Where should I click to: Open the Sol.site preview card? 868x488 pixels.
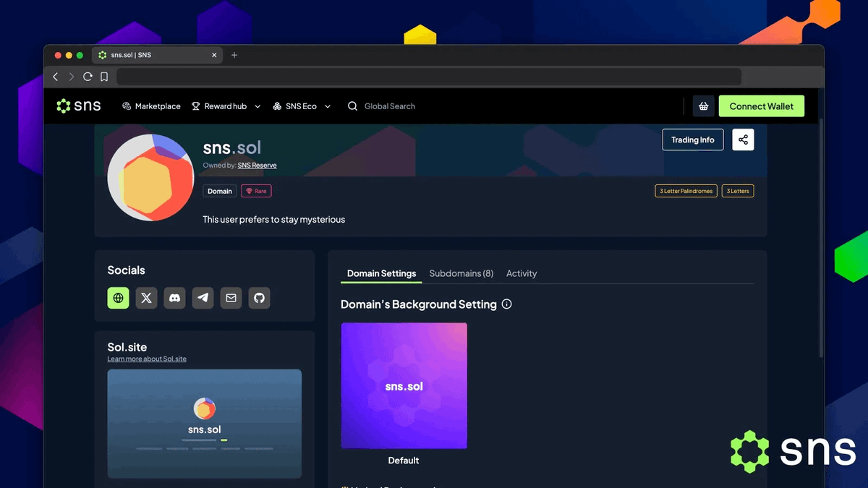point(205,424)
